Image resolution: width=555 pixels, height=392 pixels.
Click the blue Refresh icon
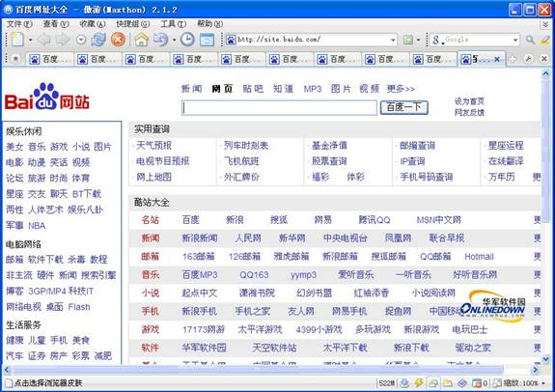coord(98,40)
